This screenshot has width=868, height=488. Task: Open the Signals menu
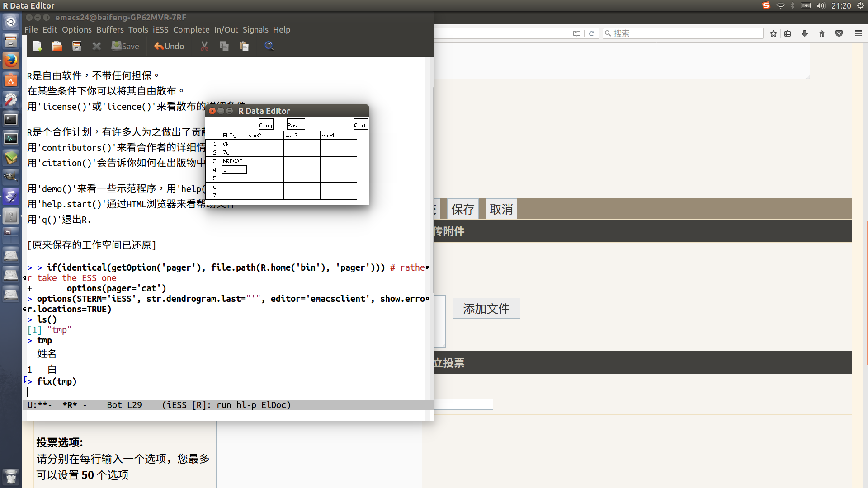(255, 30)
